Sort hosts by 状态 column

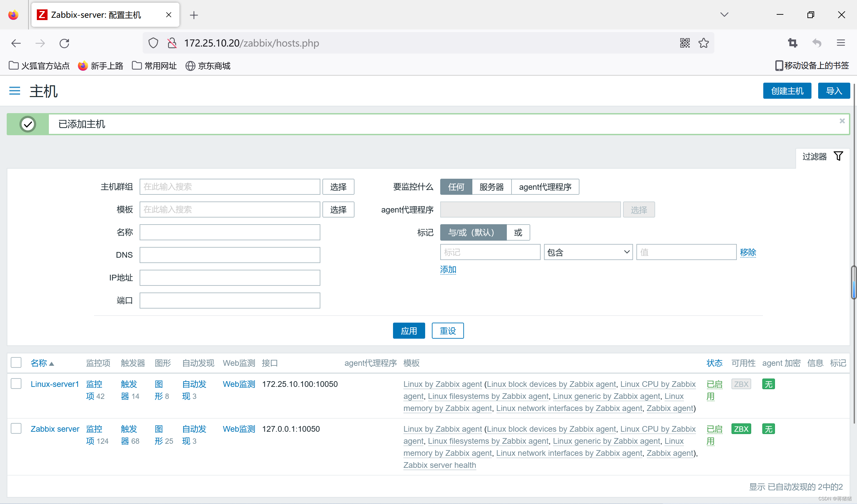click(714, 363)
